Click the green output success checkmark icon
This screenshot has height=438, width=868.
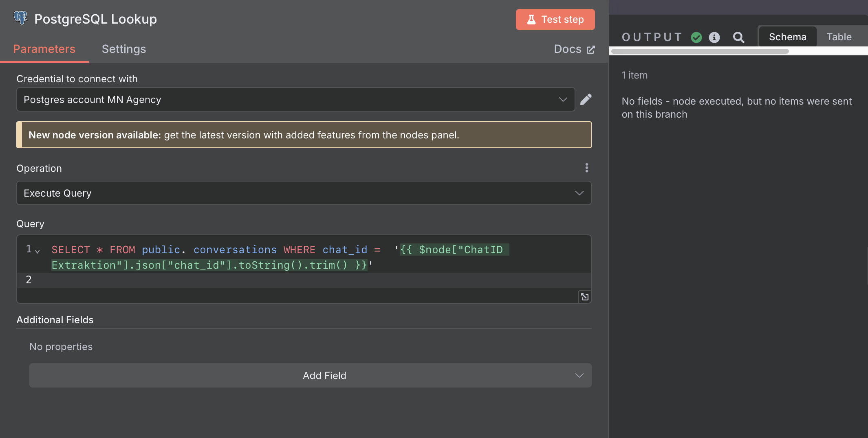click(696, 37)
